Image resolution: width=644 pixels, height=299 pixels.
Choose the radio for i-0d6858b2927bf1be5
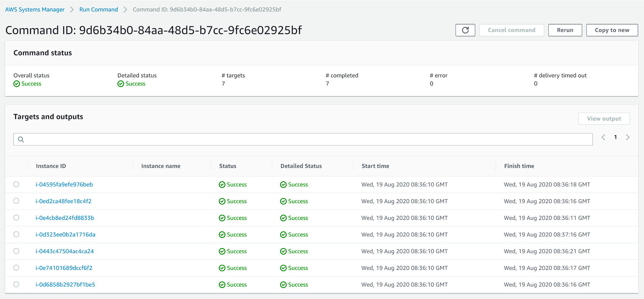point(16,284)
